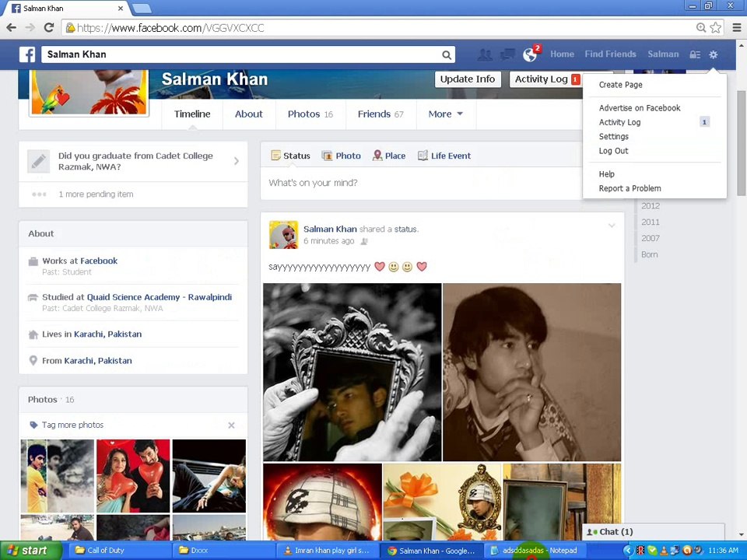Click browser forward arrow
The height and width of the screenshot is (560, 747).
click(30, 28)
